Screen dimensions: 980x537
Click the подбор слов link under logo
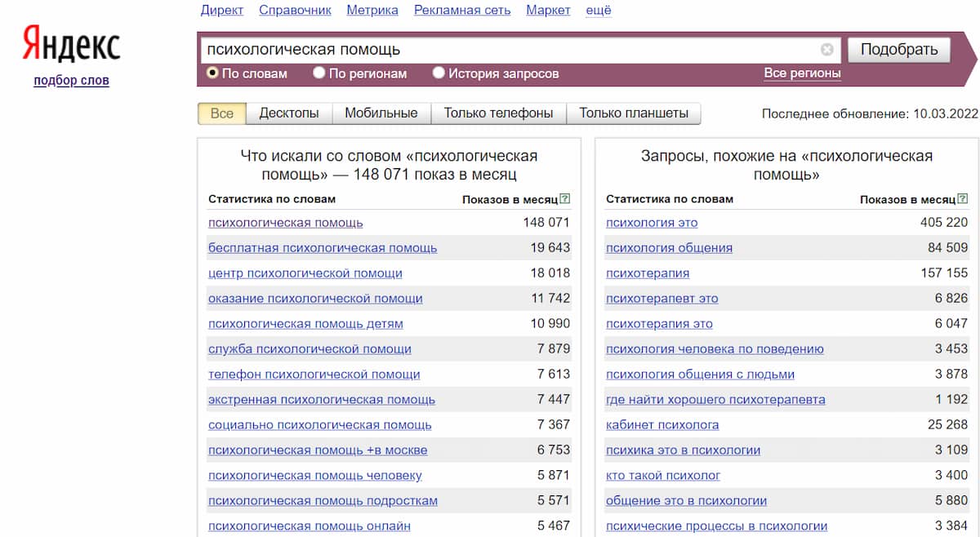[71, 80]
